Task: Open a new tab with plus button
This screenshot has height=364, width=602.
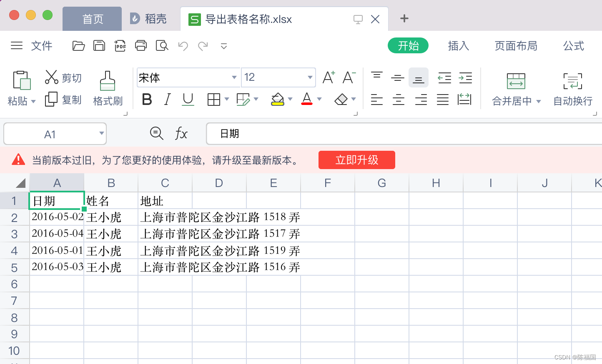Action: (404, 19)
